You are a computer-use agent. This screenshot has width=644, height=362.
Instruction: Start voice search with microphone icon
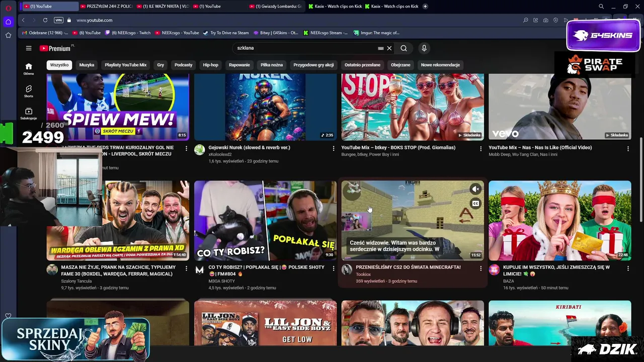424,48
